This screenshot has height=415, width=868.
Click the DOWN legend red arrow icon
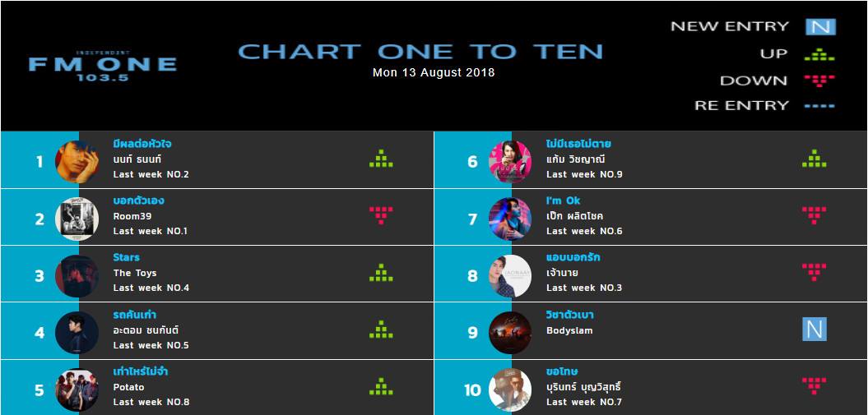819,81
